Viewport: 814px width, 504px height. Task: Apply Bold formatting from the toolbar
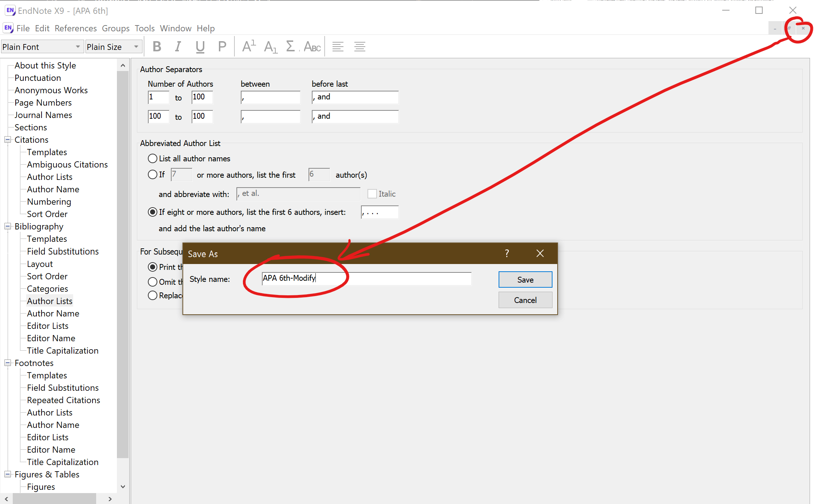click(157, 47)
